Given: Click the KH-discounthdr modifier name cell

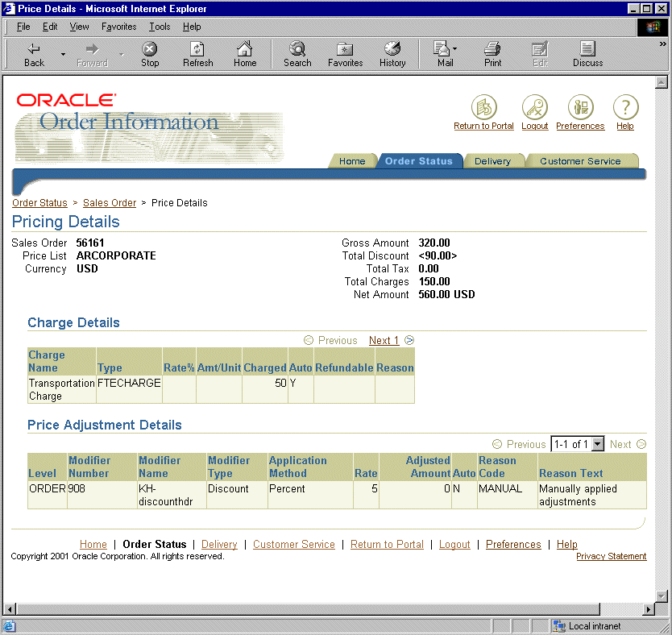Looking at the screenshot, I should click(172, 495).
